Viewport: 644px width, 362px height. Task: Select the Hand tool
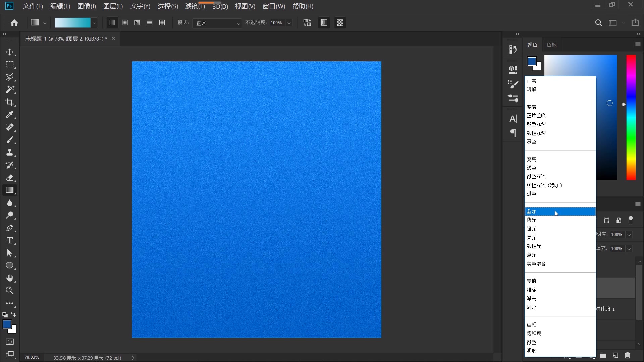pos(9,278)
